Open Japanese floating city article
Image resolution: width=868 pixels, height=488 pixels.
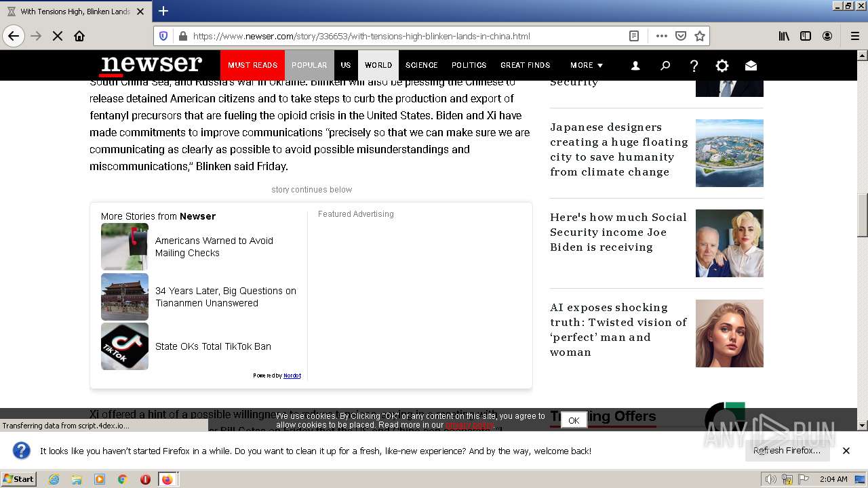[x=618, y=149]
